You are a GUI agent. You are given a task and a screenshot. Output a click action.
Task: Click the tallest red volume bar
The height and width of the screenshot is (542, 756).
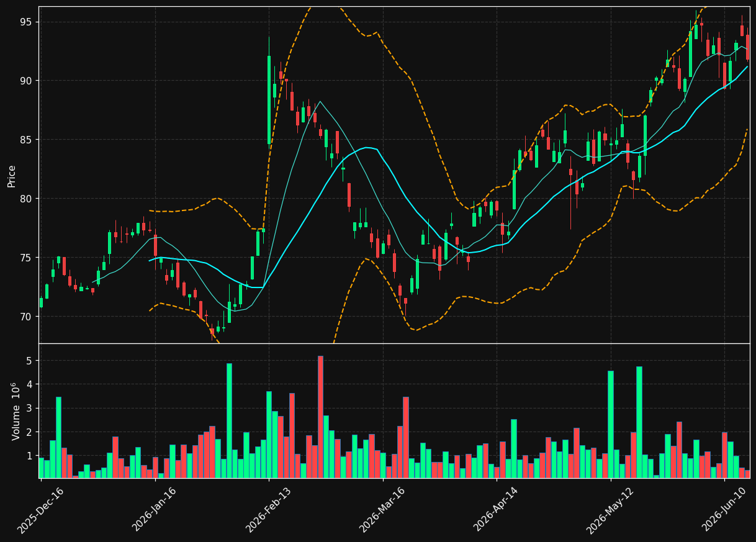320,417
